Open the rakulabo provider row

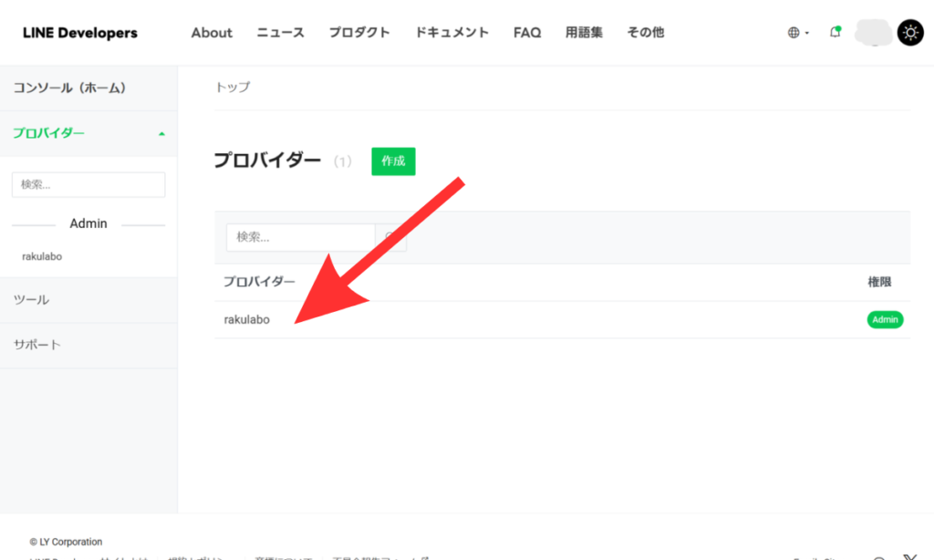pyautogui.click(x=562, y=320)
